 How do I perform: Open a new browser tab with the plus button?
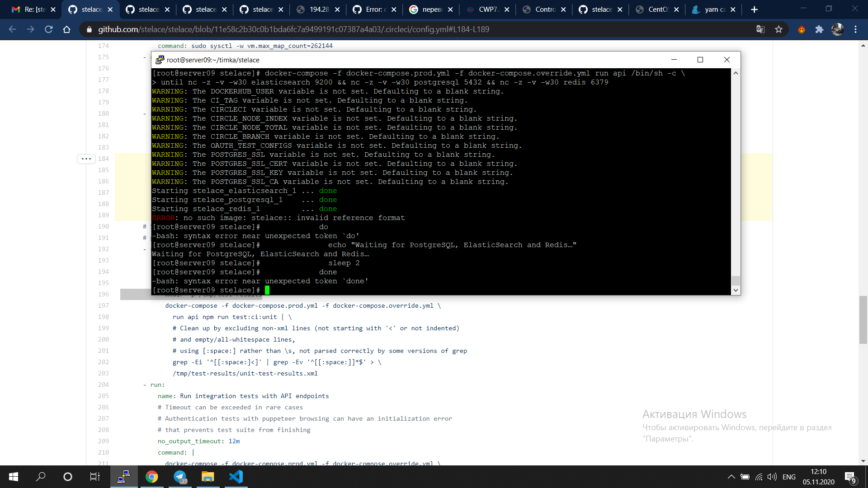pyautogui.click(x=755, y=9)
